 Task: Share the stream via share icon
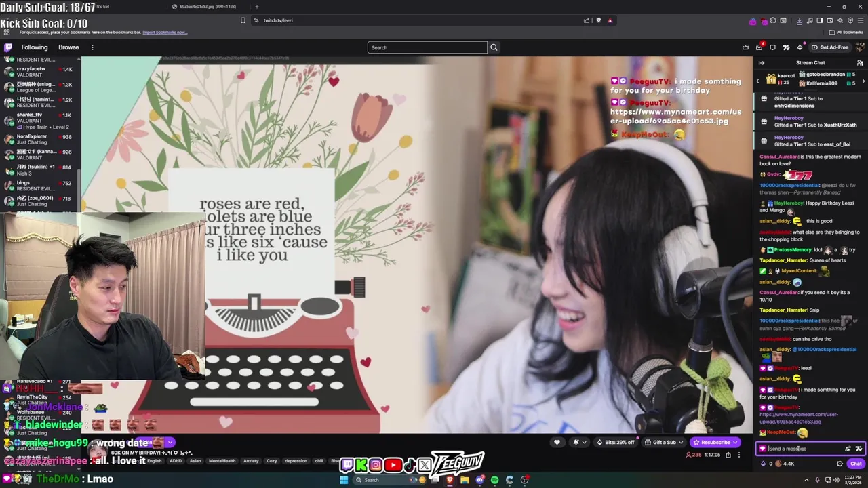pyautogui.click(x=728, y=455)
